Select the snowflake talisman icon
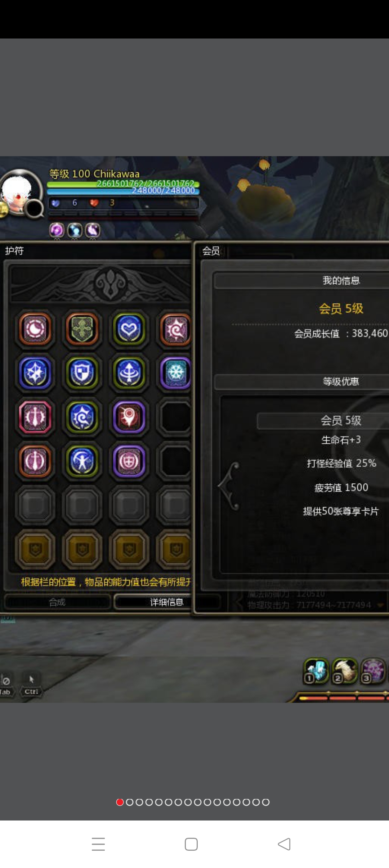The height and width of the screenshot is (868, 389). [176, 373]
